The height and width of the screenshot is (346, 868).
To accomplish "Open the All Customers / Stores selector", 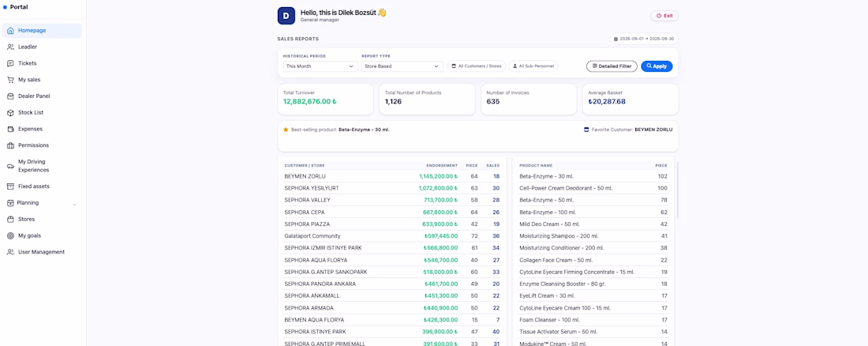I will 476,66.
